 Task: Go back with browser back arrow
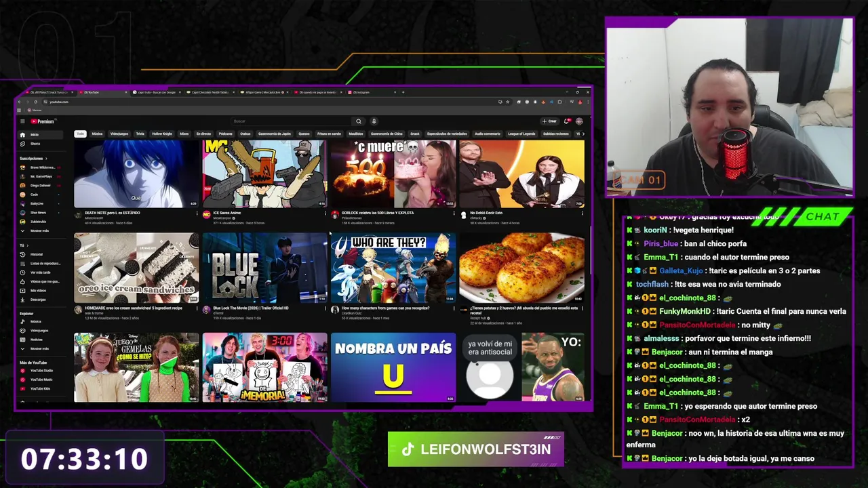click(x=21, y=102)
